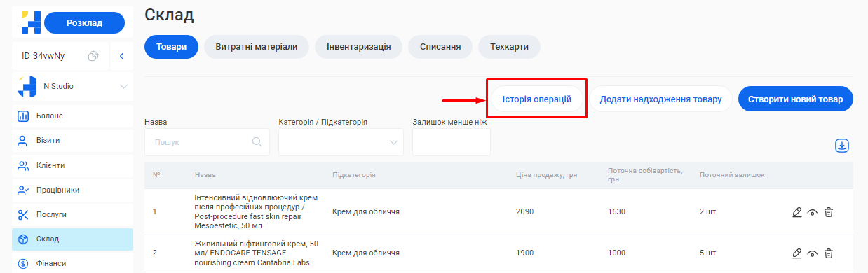Image resolution: width=868 pixels, height=273 pixels.
Task: Click the ENDOCARE TENSAGE product name text
Action: point(256,253)
